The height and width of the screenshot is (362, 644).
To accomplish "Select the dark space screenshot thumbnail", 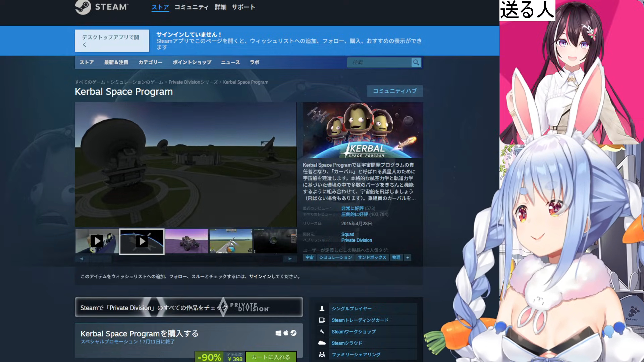I will coord(275,241).
